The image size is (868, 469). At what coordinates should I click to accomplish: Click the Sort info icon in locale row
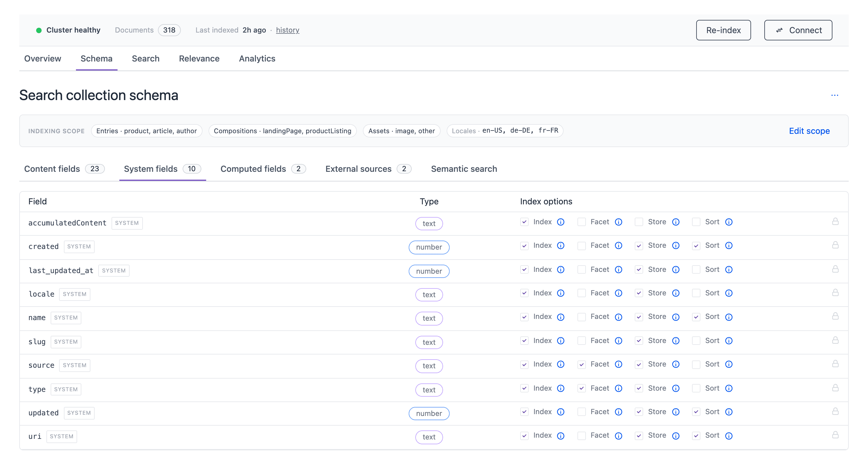[x=728, y=293]
